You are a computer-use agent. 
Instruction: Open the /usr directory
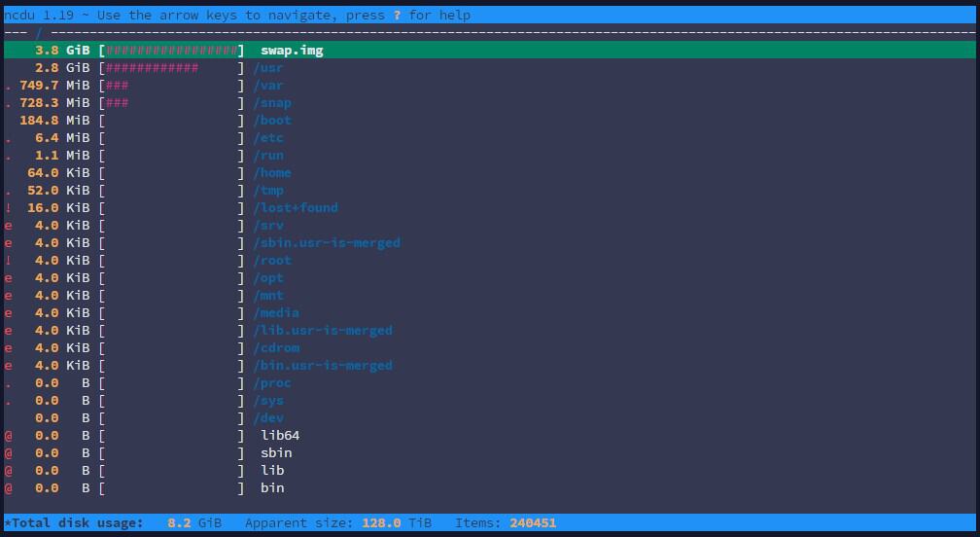click(x=268, y=68)
